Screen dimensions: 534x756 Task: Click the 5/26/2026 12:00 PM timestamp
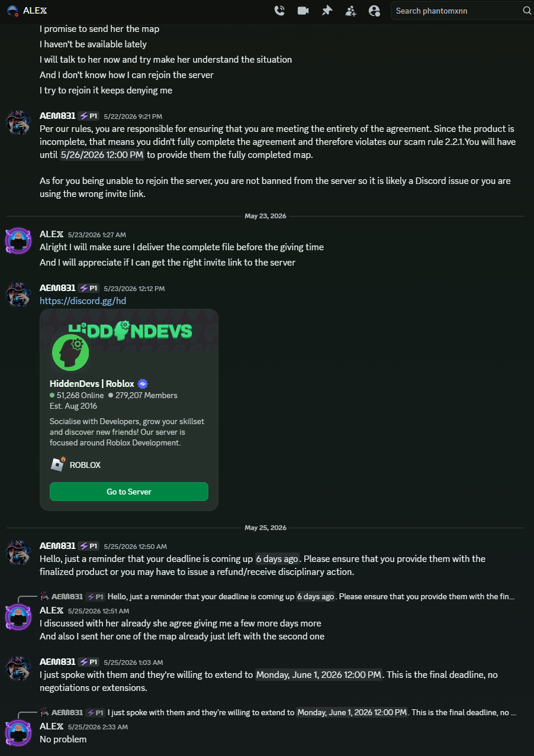coord(102,154)
